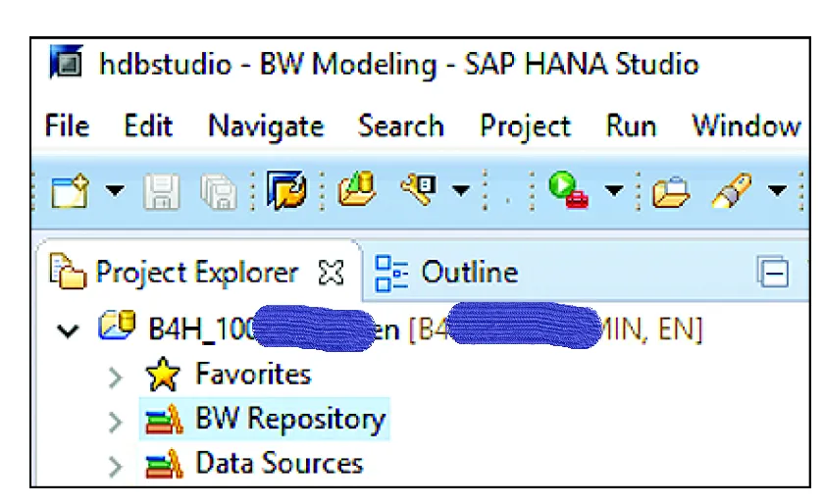Click the blue-orange refresh toolbar icon
The height and width of the screenshot is (504, 823).
point(286,190)
